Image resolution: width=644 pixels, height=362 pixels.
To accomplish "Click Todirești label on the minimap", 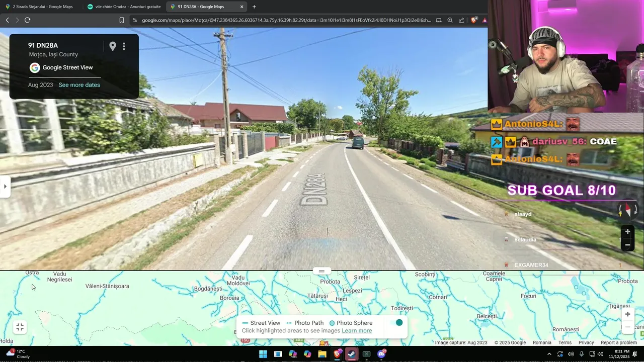I will [401, 308].
